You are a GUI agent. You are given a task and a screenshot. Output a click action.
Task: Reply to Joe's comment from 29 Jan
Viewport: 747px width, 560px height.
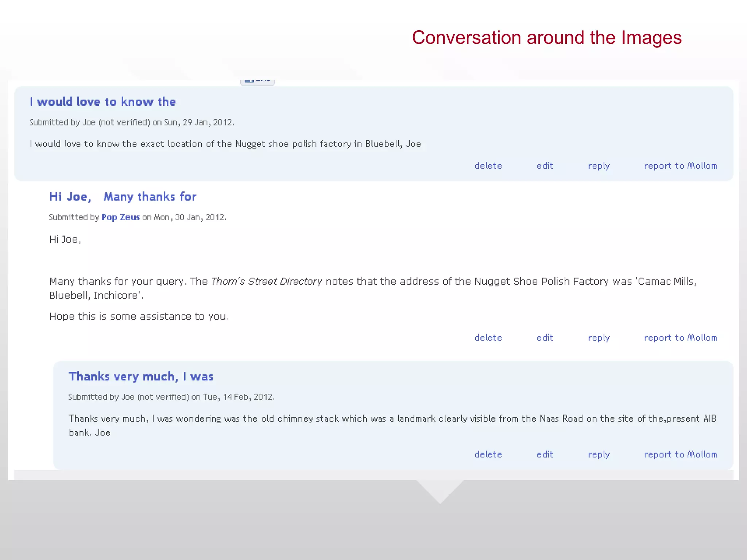click(x=599, y=166)
